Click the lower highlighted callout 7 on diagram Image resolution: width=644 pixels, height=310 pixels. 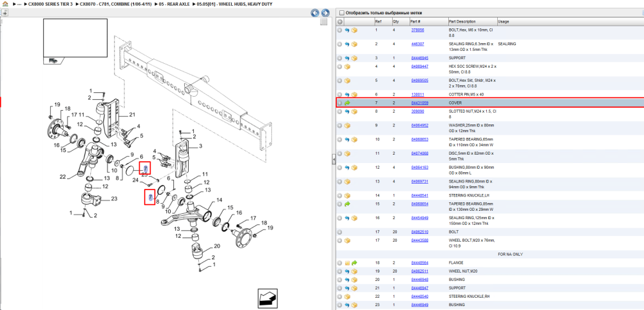(x=150, y=197)
